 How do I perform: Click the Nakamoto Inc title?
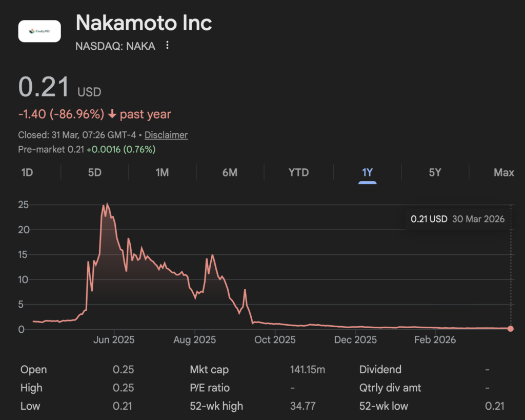point(144,23)
